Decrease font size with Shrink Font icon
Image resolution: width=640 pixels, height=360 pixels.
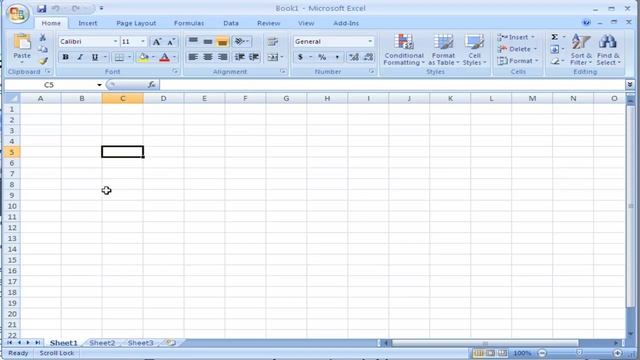coord(171,42)
